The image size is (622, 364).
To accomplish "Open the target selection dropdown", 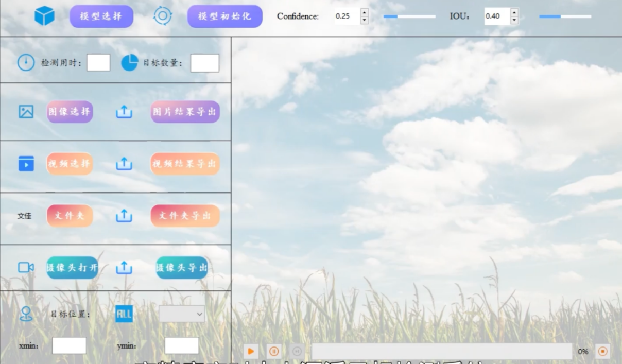I will coord(182,314).
